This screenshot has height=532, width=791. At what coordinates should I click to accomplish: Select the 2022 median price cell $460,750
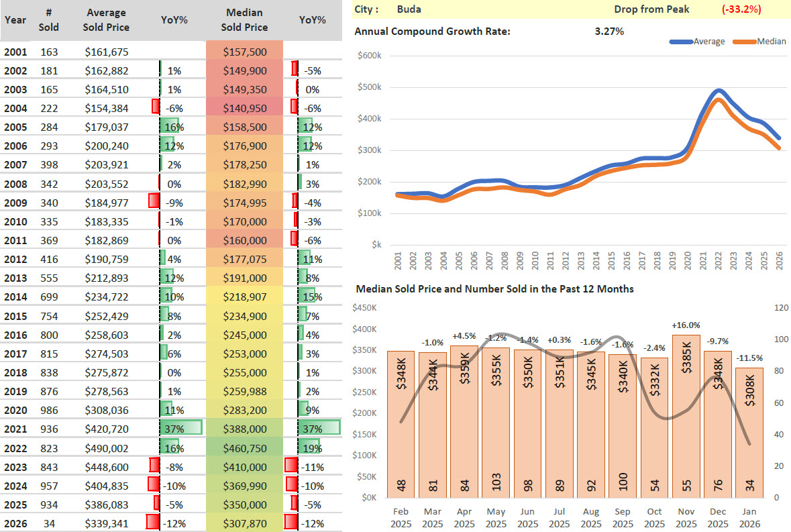245,447
